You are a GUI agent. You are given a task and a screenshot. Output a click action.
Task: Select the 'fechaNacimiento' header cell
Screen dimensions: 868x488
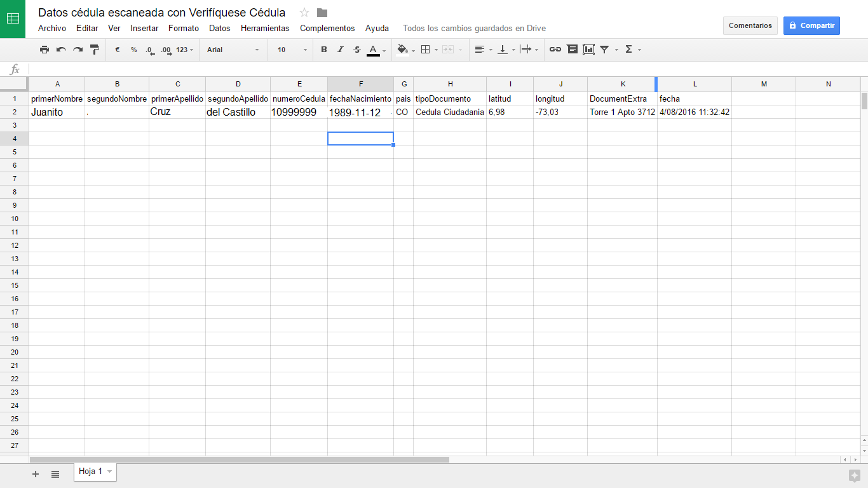click(x=360, y=98)
